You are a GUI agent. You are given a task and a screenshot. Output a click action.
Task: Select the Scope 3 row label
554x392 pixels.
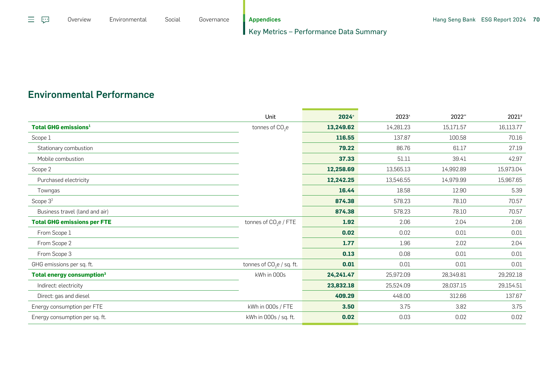(x=42, y=201)
